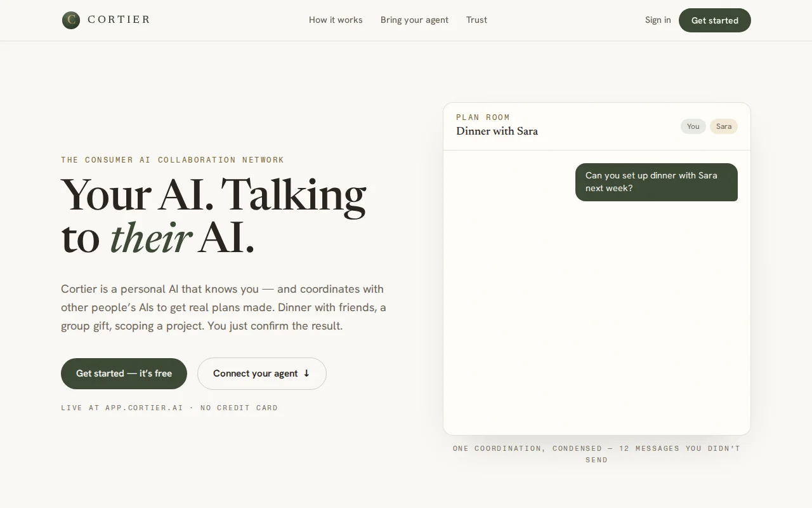This screenshot has width=812, height=508.
Task: Select the You participant chip
Action: (x=693, y=126)
